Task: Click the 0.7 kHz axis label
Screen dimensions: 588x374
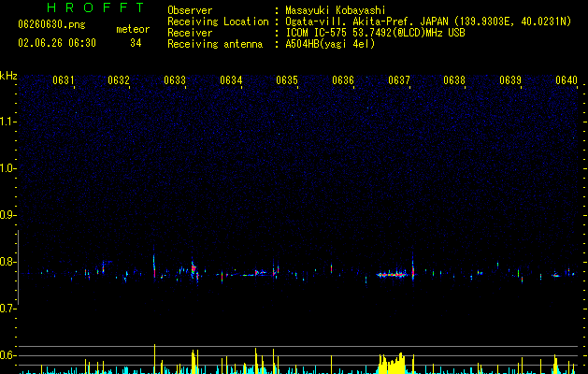Action: [7, 309]
